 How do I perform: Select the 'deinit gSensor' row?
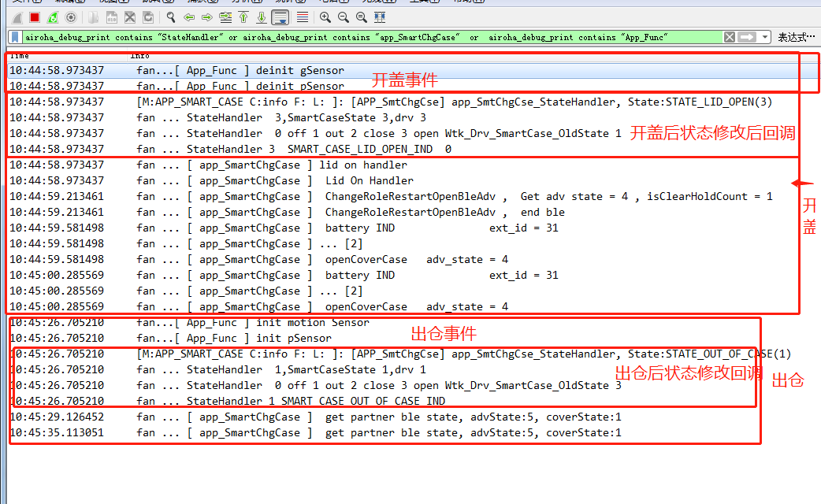pyautogui.click(x=413, y=70)
